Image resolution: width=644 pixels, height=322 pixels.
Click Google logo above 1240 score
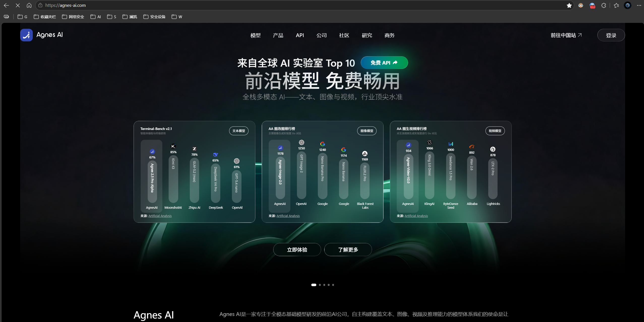coord(323,144)
